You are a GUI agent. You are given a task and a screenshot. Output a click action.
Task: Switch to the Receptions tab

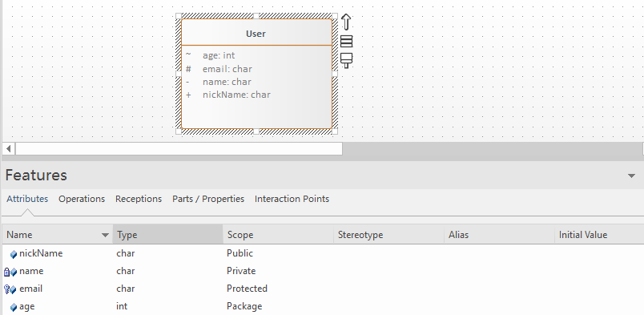click(x=139, y=199)
